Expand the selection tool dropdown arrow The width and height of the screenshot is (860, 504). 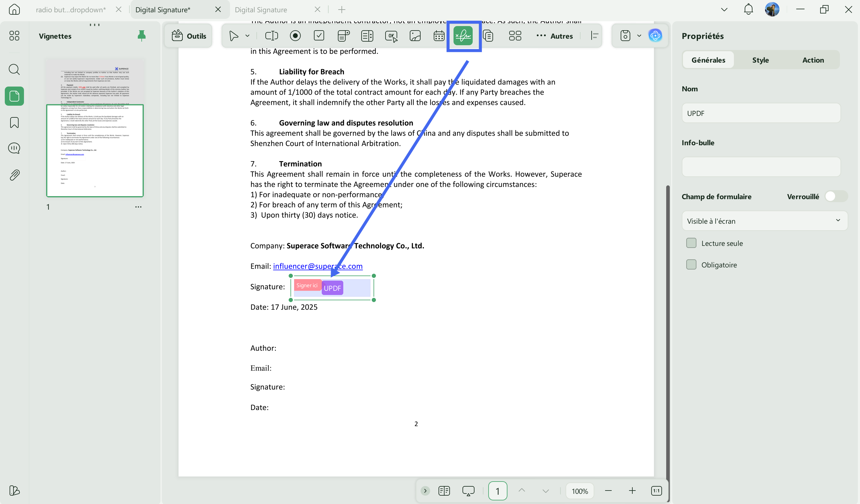(x=247, y=36)
